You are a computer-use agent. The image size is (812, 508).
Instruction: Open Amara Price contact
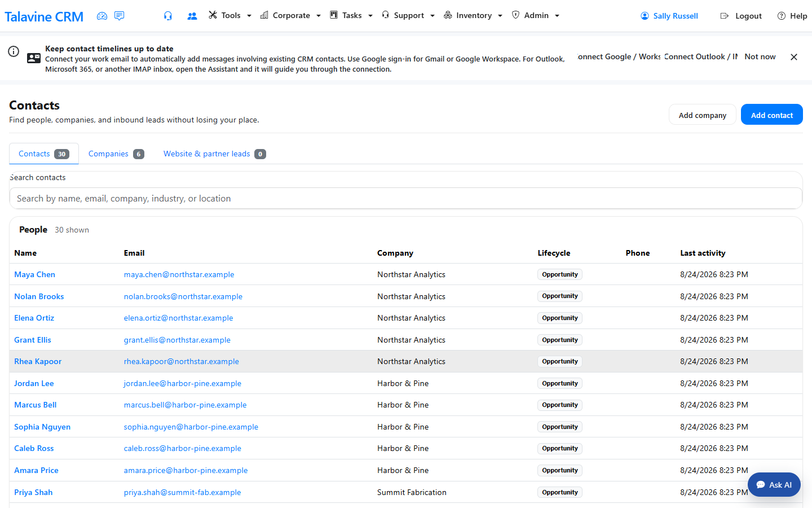point(36,470)
